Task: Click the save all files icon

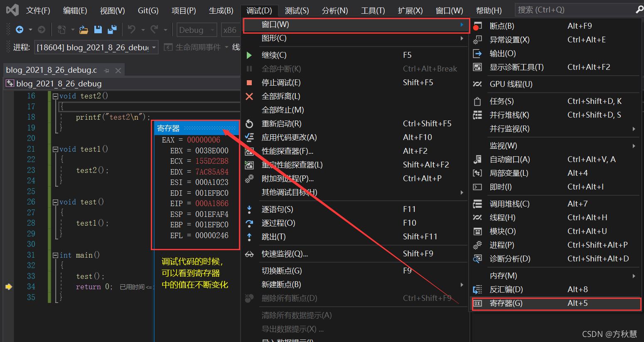Action: [x=112, y=30]
